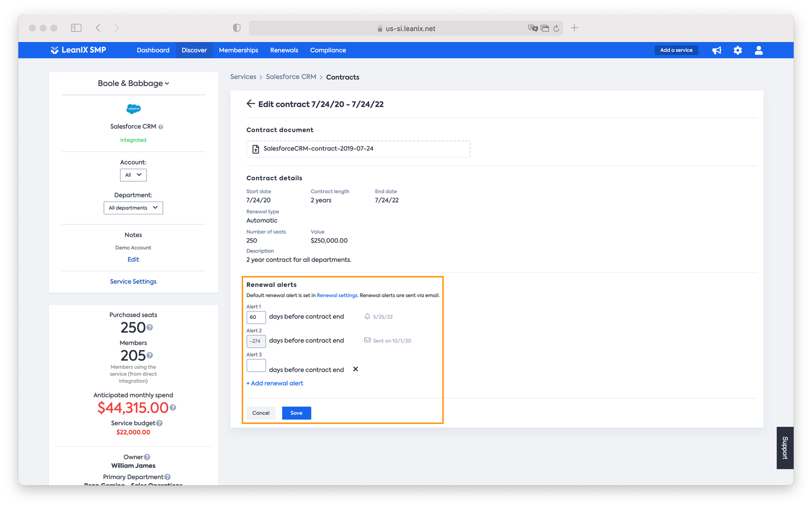The height and width of the screenshot is (508, 812).
Task: Click help icon next to Owner
Action: 147,457
